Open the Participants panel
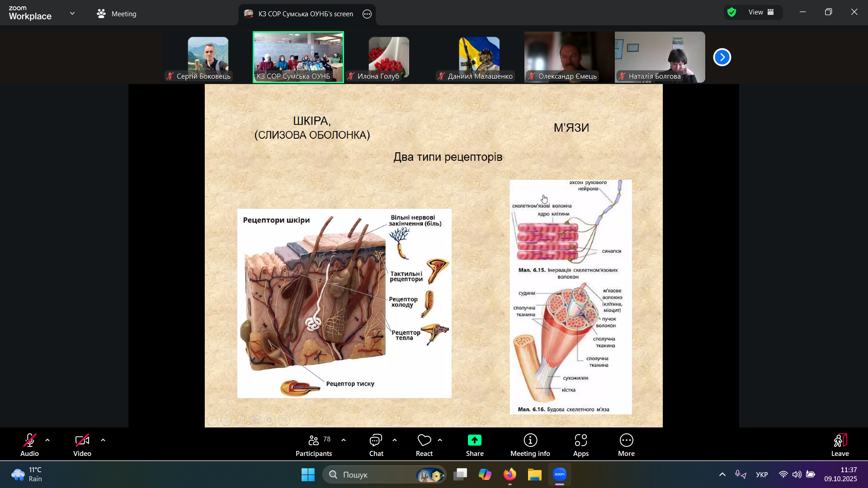868x488 pixels. pyautogui.click(x=313, y=445)
